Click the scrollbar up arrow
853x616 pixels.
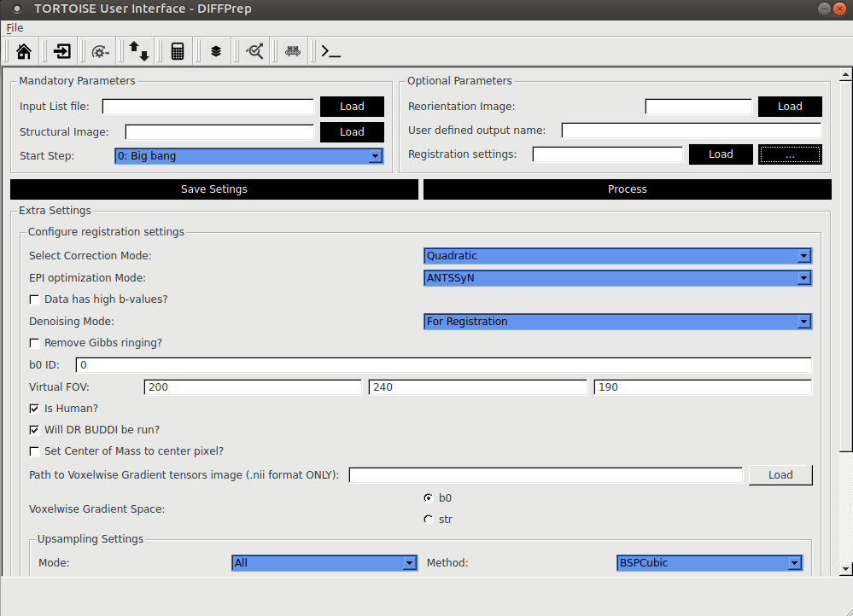pyautogui.click(x=845, y=74)
